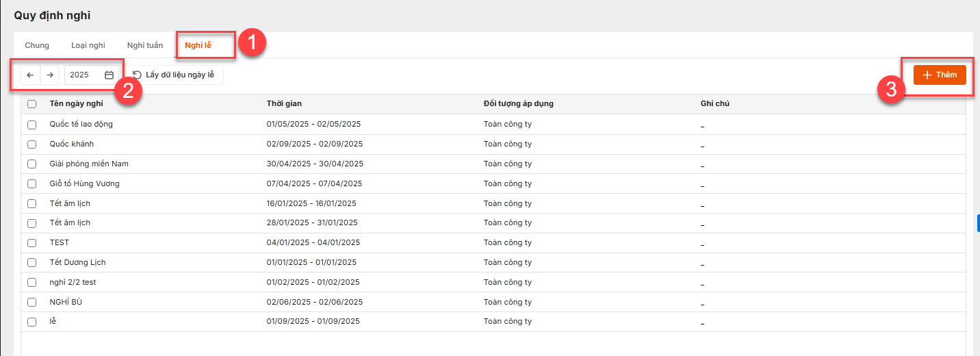Tick the NGHỈ BÙ row checkbox
The height and width of the screenshot is (356, 980).
[x=31, y=303]
